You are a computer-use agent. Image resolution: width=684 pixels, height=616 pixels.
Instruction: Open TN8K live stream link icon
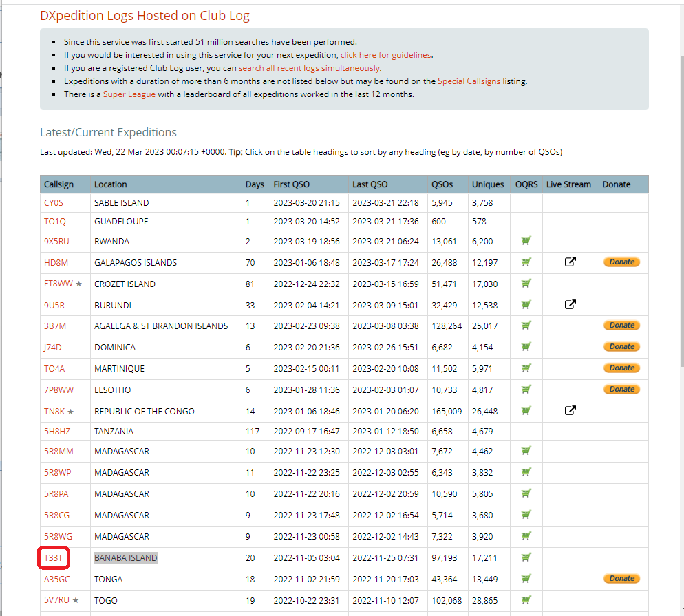(570, 410)
